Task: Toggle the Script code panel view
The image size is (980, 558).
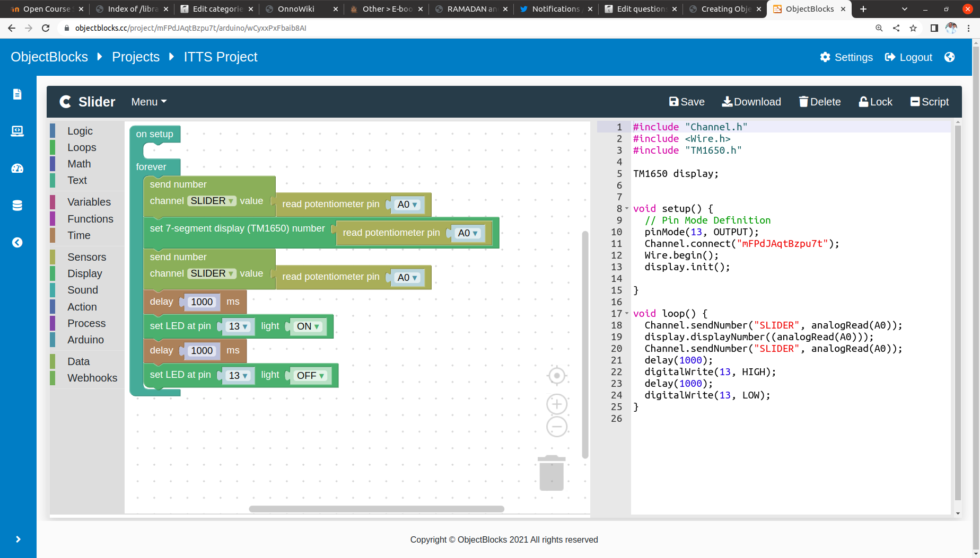Action: 929,102
